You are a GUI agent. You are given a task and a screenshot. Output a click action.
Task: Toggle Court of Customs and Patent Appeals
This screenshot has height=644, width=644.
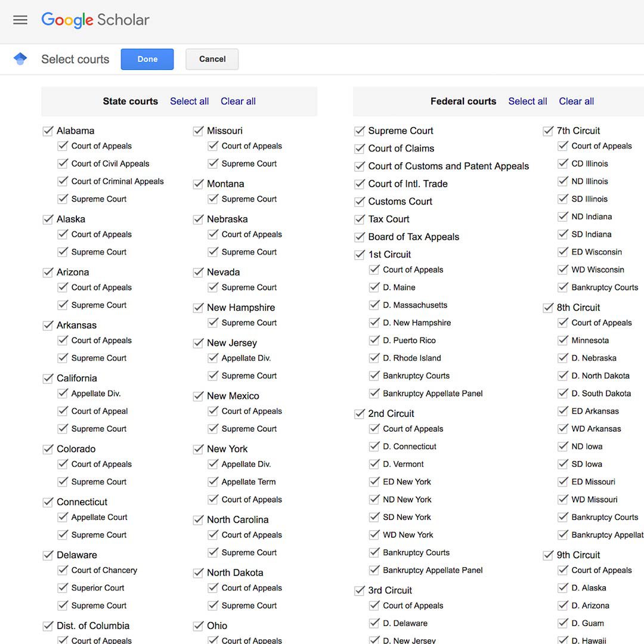click(x=360, y=166)
